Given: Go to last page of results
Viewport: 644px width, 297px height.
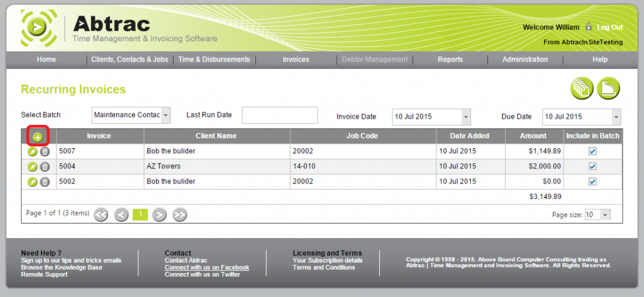Looking at the screenshot, I should (x=179, y=214).
